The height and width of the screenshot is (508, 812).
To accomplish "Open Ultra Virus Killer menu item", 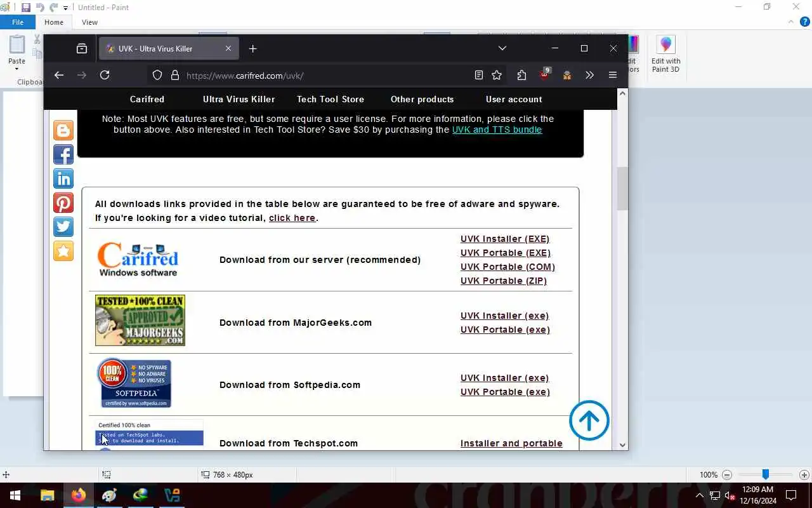I will [x=239, y=99].
